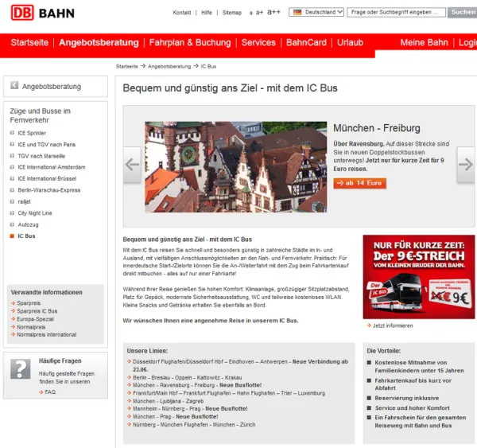This screenshot has height=448, width=477.
Task: Show the previous carousel slide
Action: click(x=132, y=165)
